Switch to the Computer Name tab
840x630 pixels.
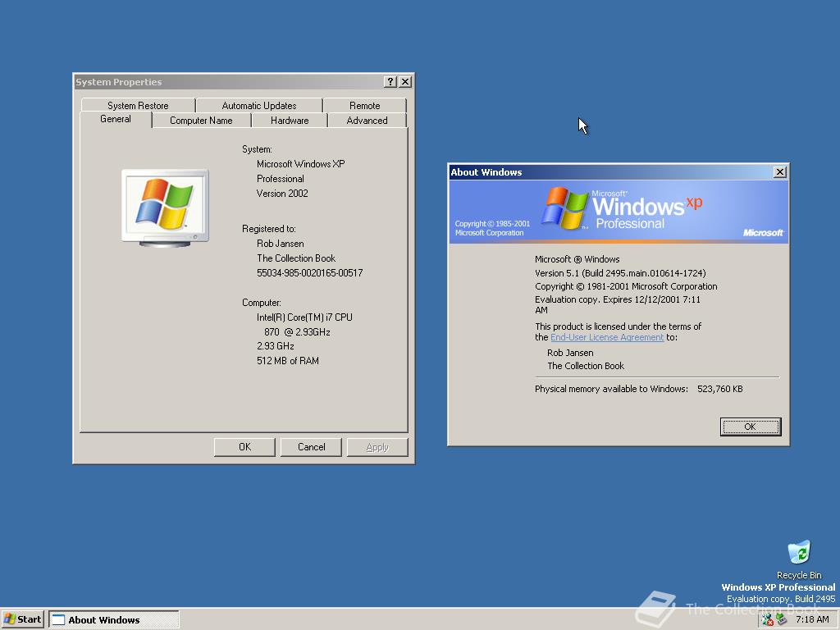tap(201, 120)
